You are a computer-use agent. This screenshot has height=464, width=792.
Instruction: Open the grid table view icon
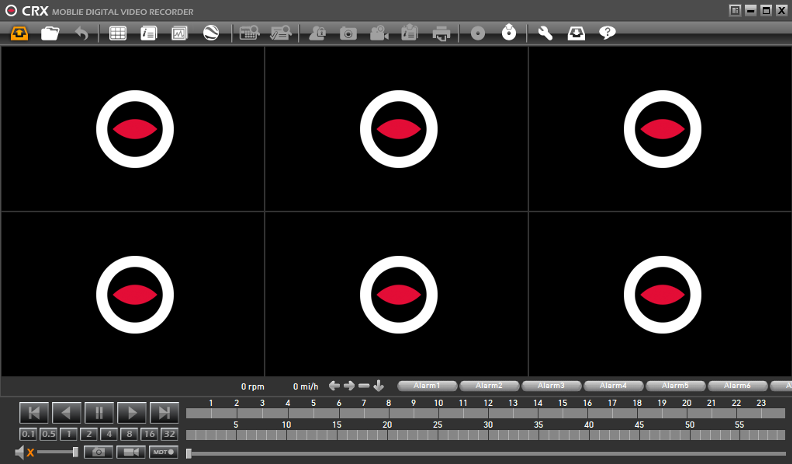118,33
